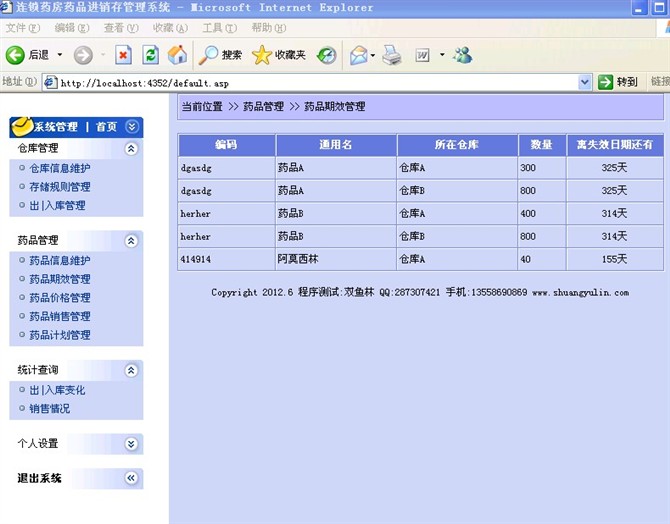Open the address bar dropdown list
Screen dimensions: 670x524
click(x=585, y=82)
